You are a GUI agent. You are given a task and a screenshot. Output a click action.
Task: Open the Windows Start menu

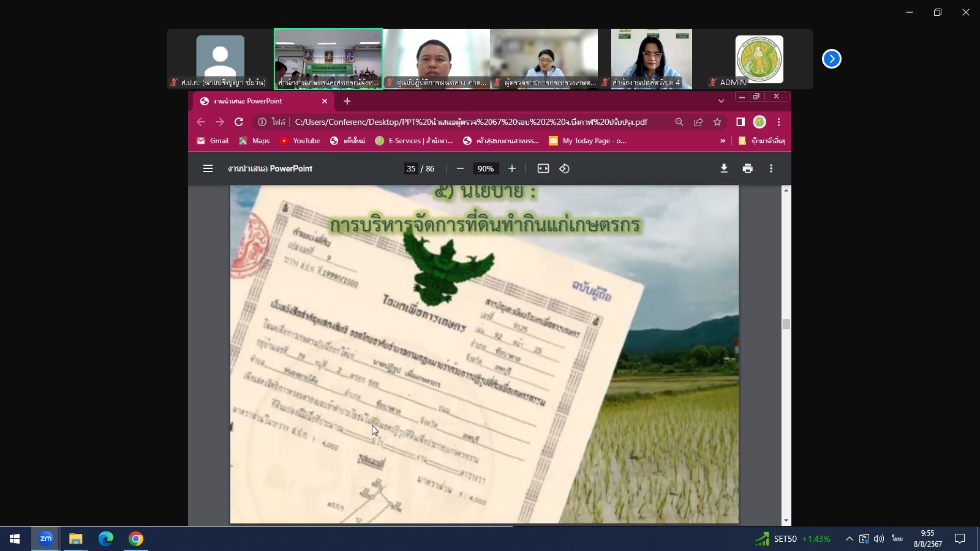pyautogui.click(x=15, y=539)
